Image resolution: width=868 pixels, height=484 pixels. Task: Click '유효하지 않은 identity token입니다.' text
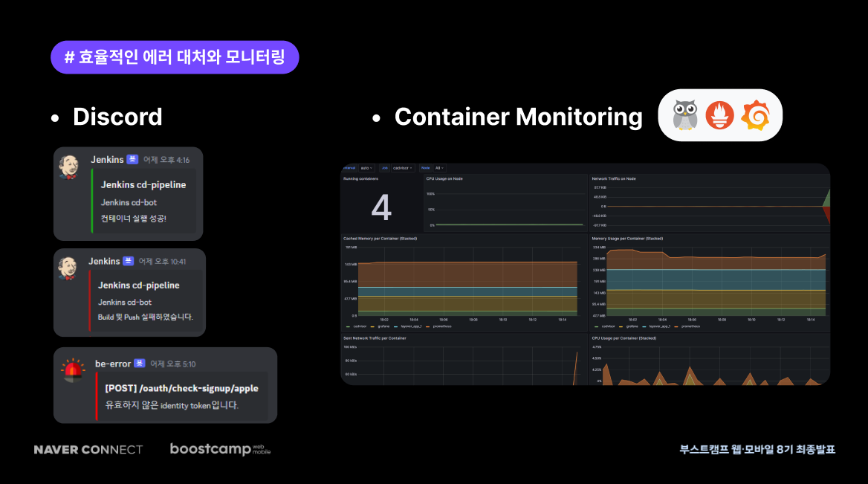(x=172, y=405)
